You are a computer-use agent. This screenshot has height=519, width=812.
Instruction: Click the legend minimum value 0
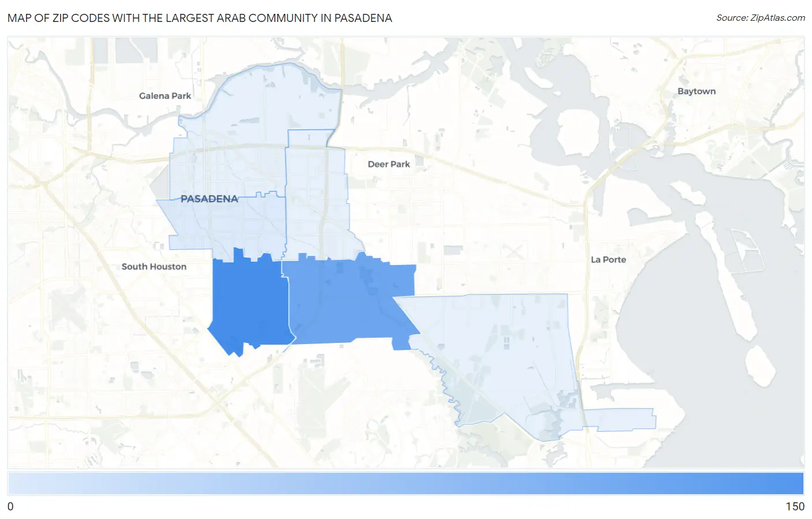click(x=10, y=506)
